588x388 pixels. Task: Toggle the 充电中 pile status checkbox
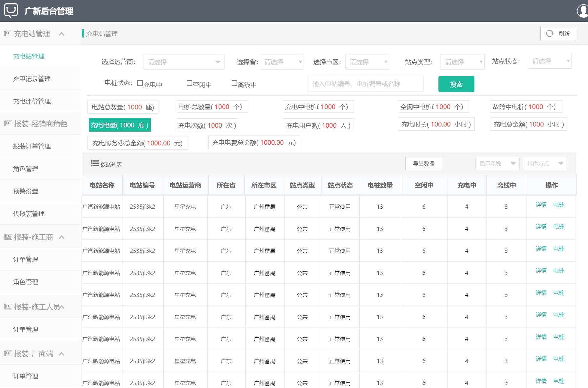(x=140, y=83)
